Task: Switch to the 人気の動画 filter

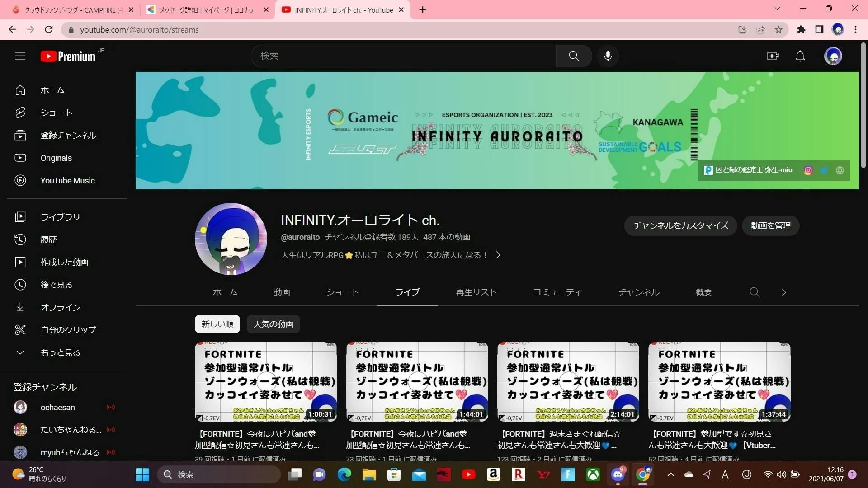Action: (273, 324)
